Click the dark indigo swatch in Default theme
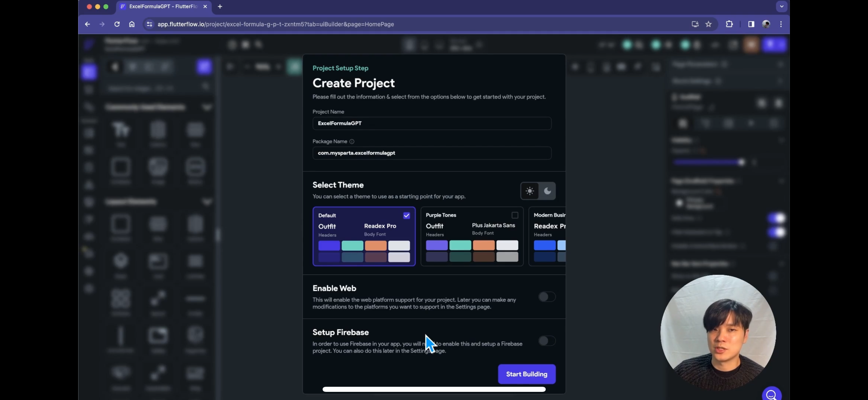Image resolution: width=868 pixels, height=400 pixels. point(329,257)
